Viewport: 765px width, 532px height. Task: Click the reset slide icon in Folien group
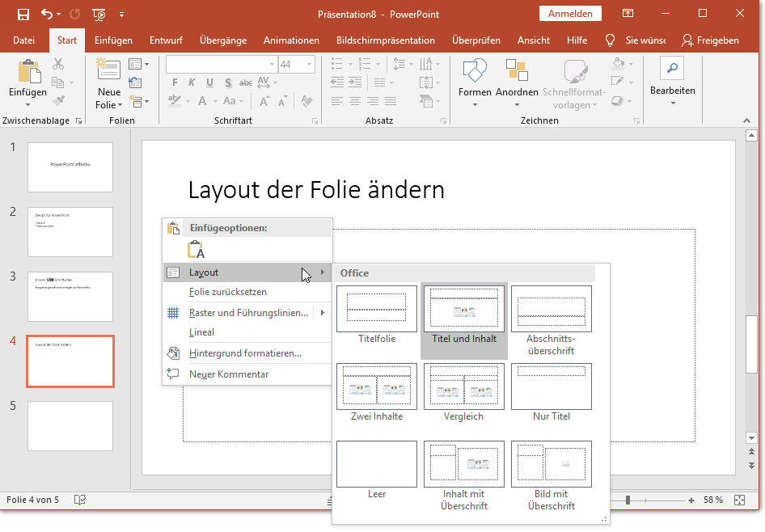coord(135,82)
